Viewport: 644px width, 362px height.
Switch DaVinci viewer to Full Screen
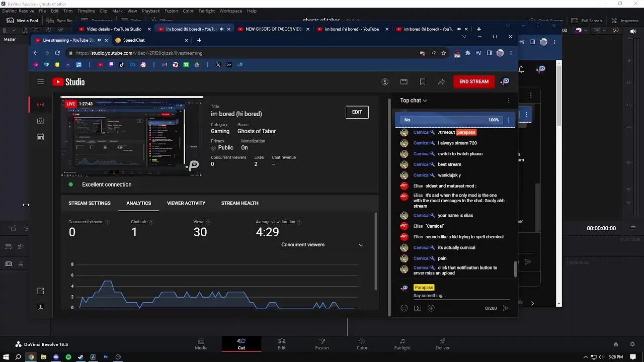point(587,21)
